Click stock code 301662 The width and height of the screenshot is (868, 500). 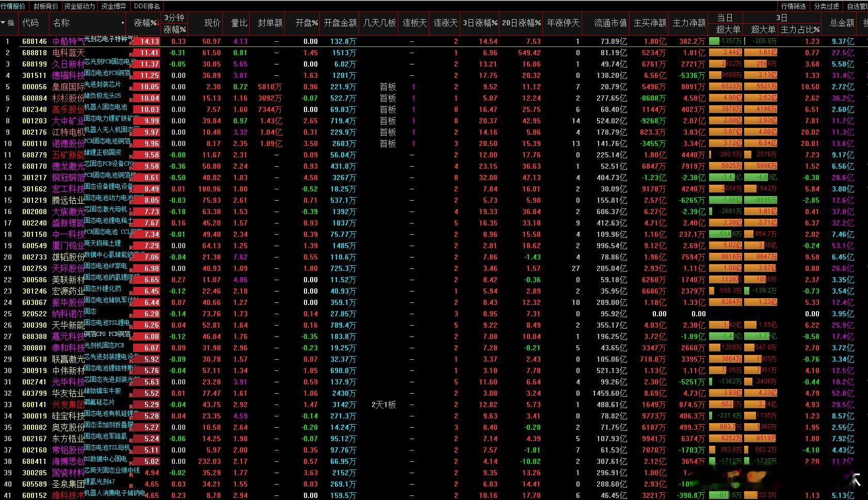pyautogui.click(x=35, y=189)
